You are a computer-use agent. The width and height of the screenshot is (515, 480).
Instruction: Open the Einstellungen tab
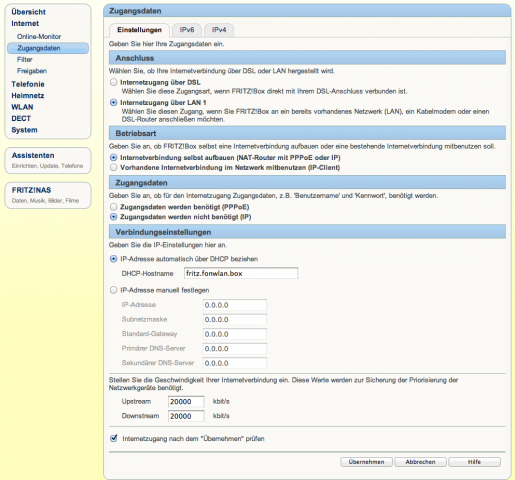(x=139, y=30)
